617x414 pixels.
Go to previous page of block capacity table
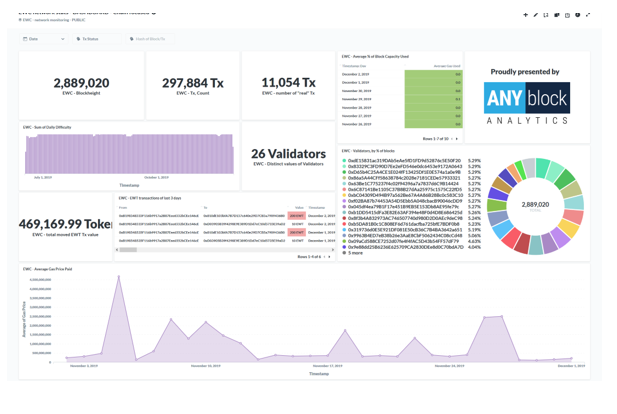coord(450,139)
